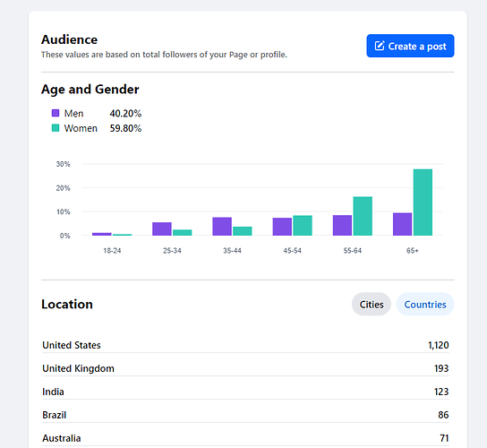Screen dimensions: 487x448
Task: Click the India location row
Action: click(245, 392)
